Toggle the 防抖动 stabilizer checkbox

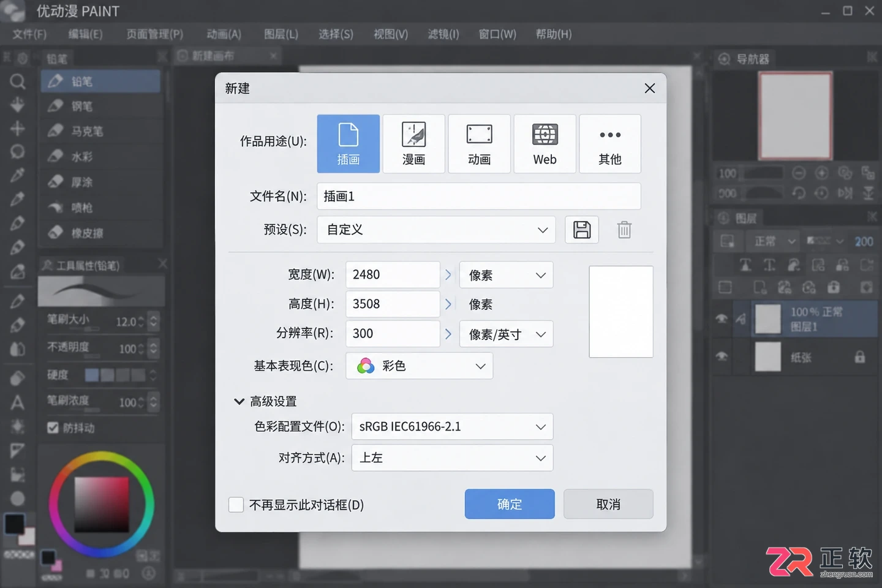(53, 428)
